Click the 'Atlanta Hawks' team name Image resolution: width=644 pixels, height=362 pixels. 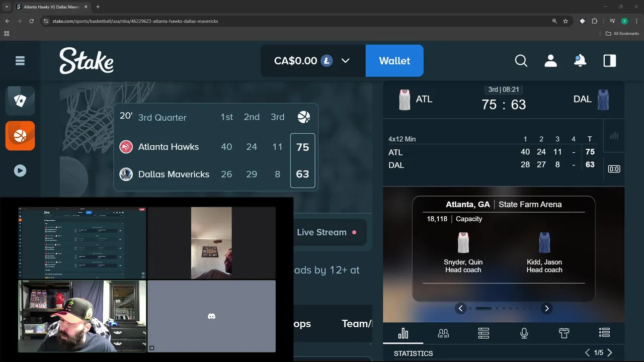coord(169,147)
